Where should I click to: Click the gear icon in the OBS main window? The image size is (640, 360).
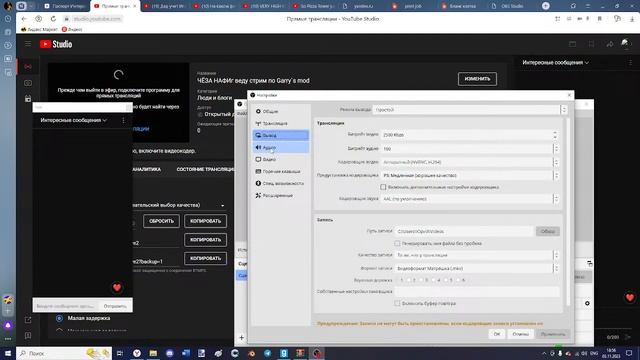[587, 303]
